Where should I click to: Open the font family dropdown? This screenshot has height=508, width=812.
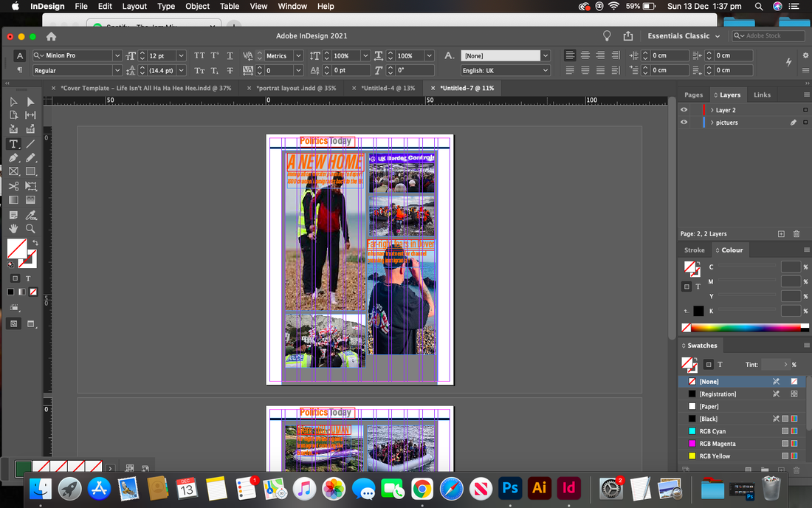click(x=117, y=55)
